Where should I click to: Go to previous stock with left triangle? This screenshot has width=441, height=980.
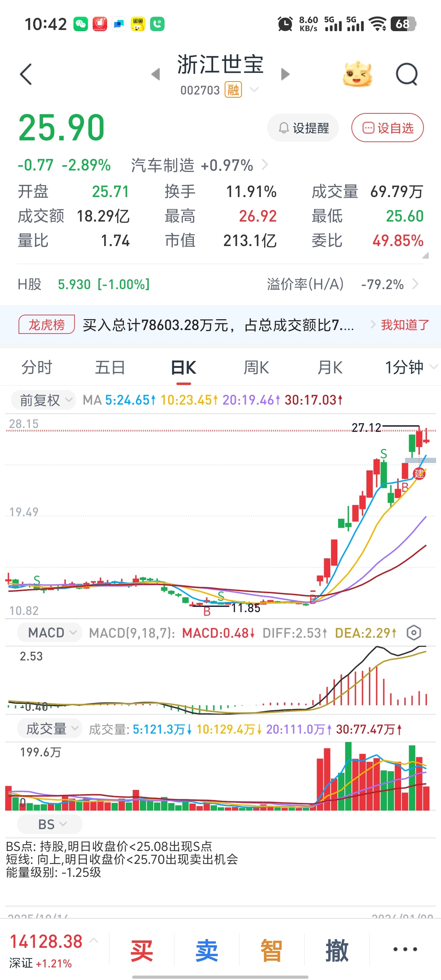(x=155, y=74)
